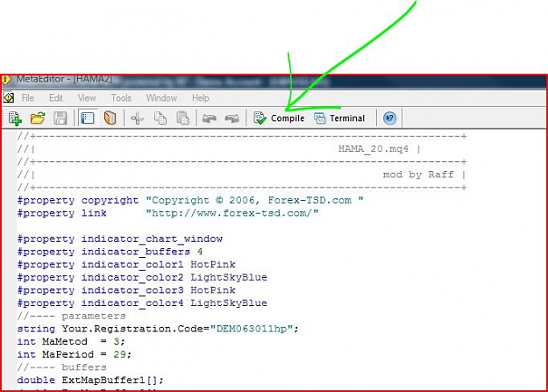Cut the selection with the scissors icon
The width and height of the screenshot is (548, 392).
pyautogui.click(x=137, y=118)
